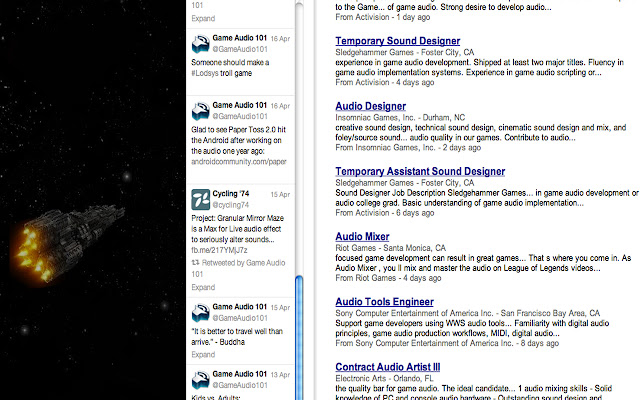Open Cycling '74 profile name
Screen dimensions: 640x400
231,193
